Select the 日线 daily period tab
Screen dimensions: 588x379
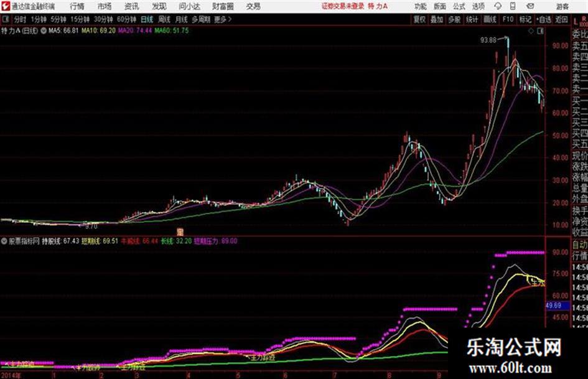click(147, 19)
